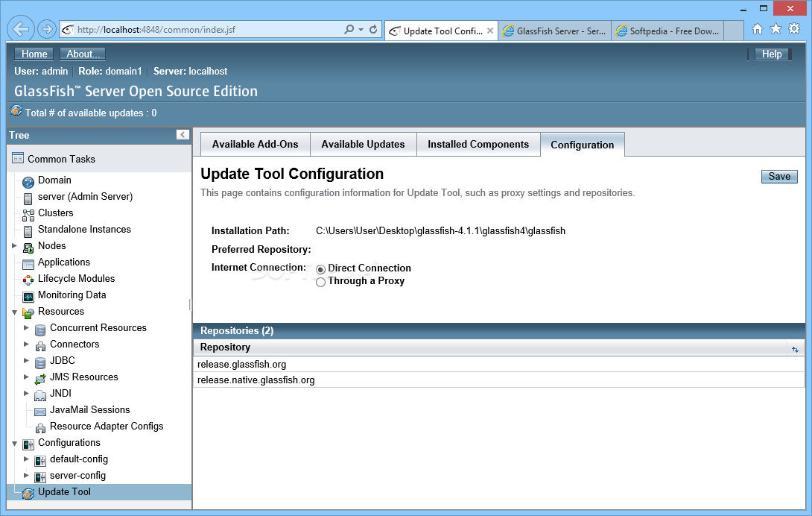Select release.glassfish.org repository row
812x516 pixels.
(499, 364)
